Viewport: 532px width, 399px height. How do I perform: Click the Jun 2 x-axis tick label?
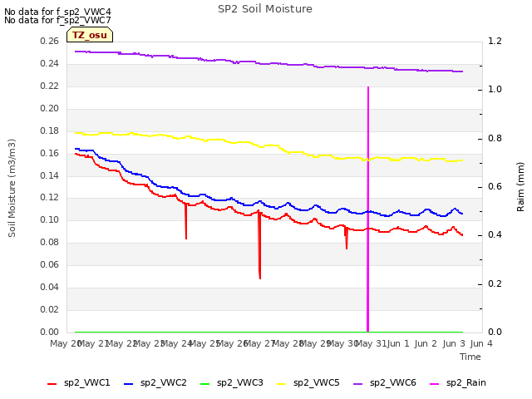coord(426,343)
